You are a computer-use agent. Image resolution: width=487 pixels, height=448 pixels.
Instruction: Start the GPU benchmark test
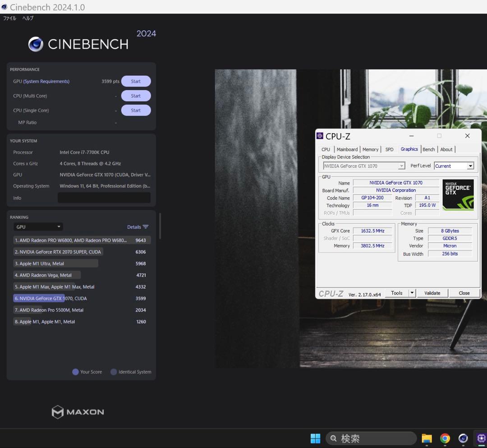[x=136, y=82]
